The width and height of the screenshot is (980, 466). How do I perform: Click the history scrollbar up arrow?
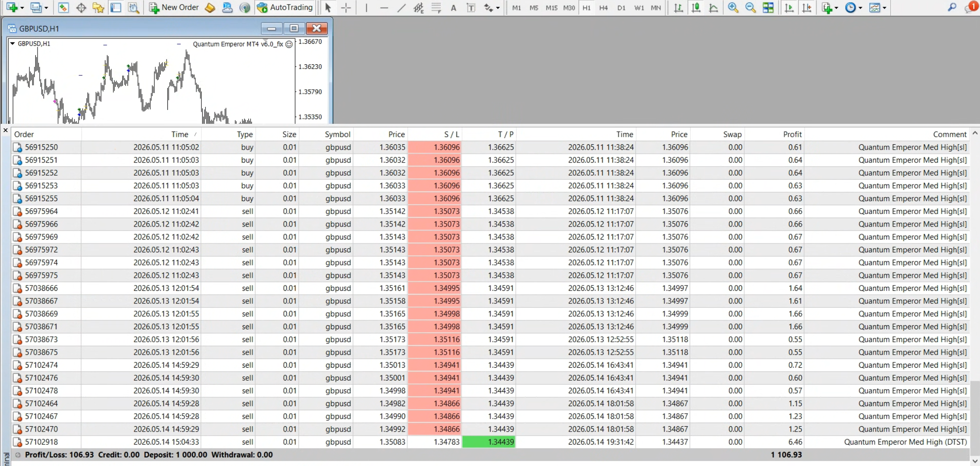click(x=975, y=134)
